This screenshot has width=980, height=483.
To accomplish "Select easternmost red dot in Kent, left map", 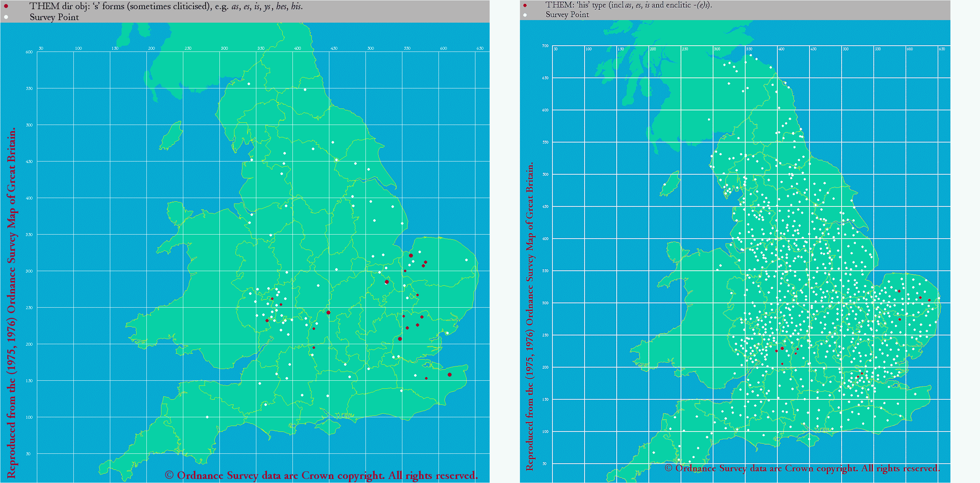I will coord(449,374).
